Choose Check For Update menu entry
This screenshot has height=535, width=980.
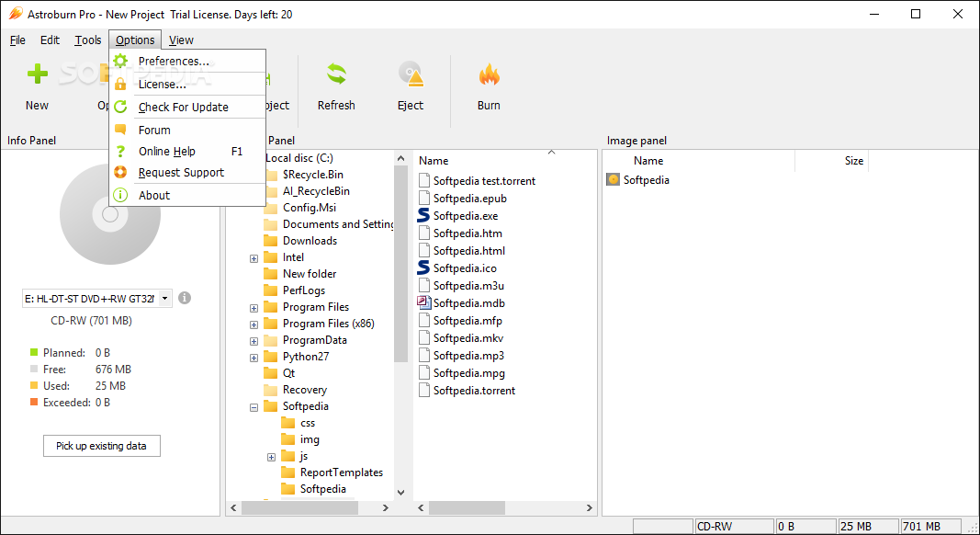pos(187,107)
